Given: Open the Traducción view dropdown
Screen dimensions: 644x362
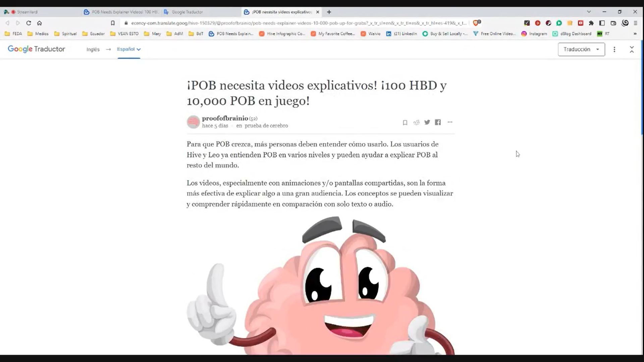Looking at the screenshot, I should click(581, 49).
